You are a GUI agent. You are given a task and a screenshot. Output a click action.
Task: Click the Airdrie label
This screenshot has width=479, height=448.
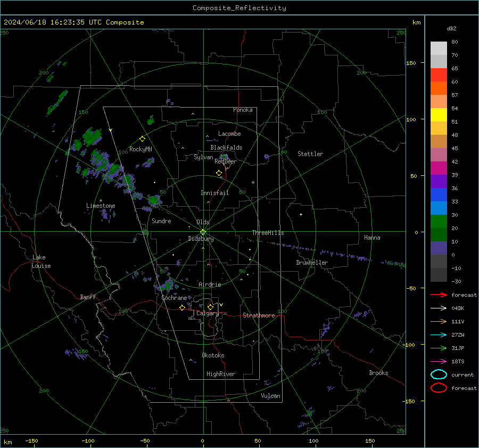click(210, 284)
